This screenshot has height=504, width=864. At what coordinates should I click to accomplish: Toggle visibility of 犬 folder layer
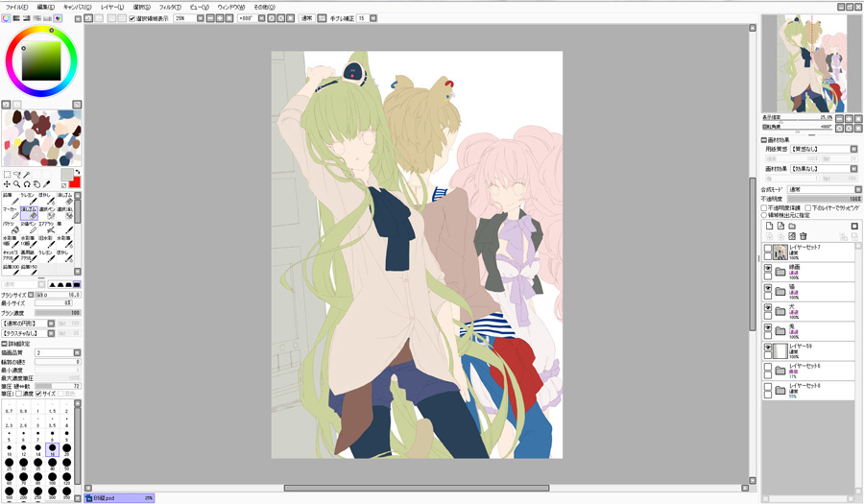[x=768, y=307]
